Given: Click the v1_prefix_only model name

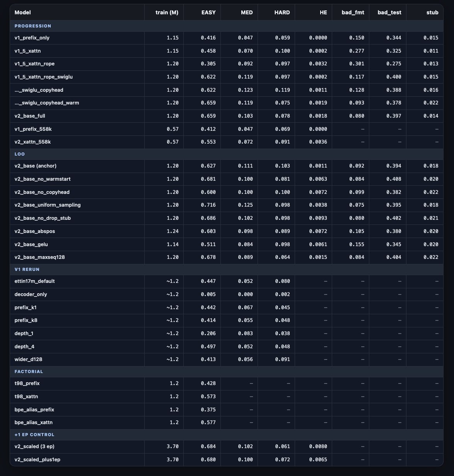Looking at the screenshot, I should pos(32,38).
